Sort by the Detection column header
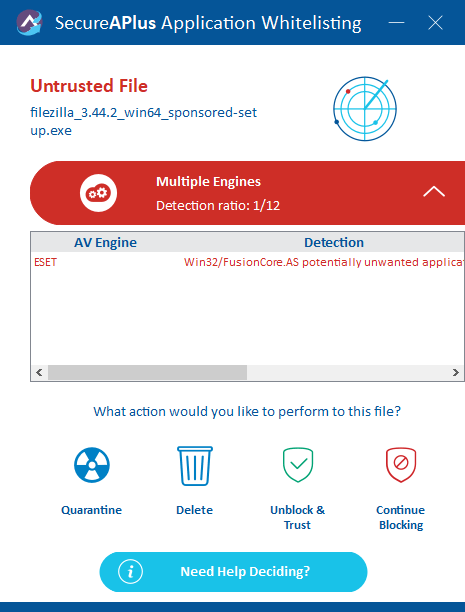The height and width of the screenshot is (612, 465). point(334,242)
